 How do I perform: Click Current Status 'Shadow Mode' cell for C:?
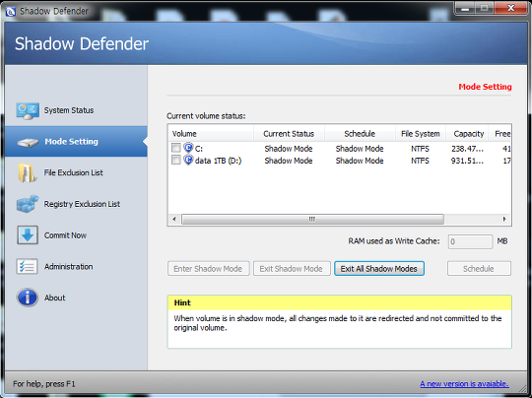(x=289, y=149)
